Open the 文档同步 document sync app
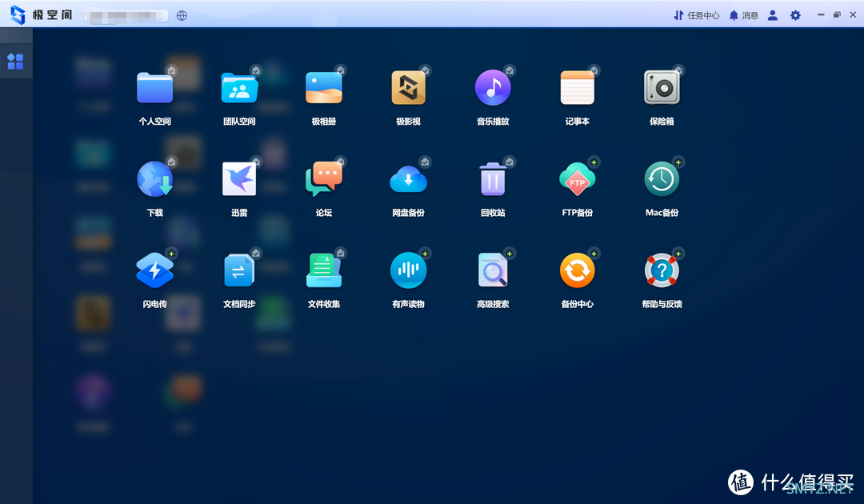 coord(239,271)
